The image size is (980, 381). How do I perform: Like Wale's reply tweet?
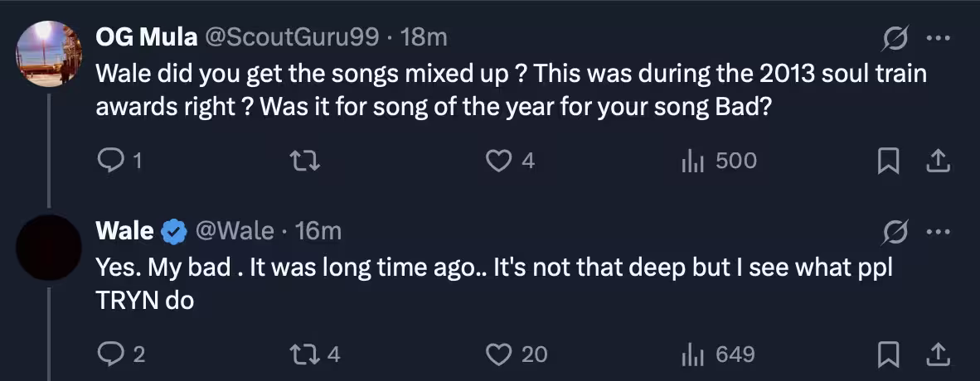point(497,354)
